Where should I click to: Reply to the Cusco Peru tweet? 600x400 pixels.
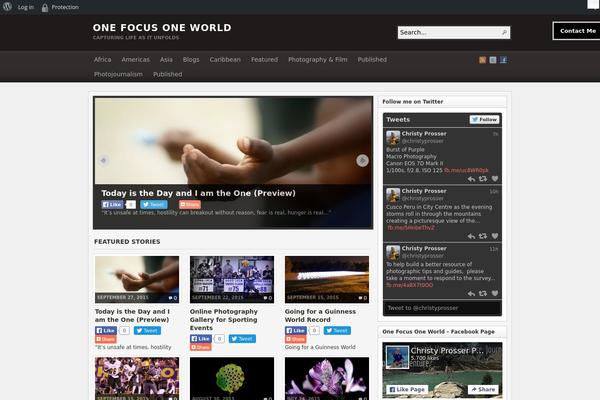click(471, 236)
